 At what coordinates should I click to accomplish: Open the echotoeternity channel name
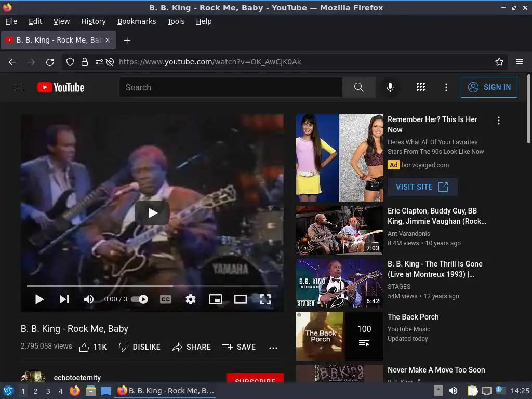(77, 378)
